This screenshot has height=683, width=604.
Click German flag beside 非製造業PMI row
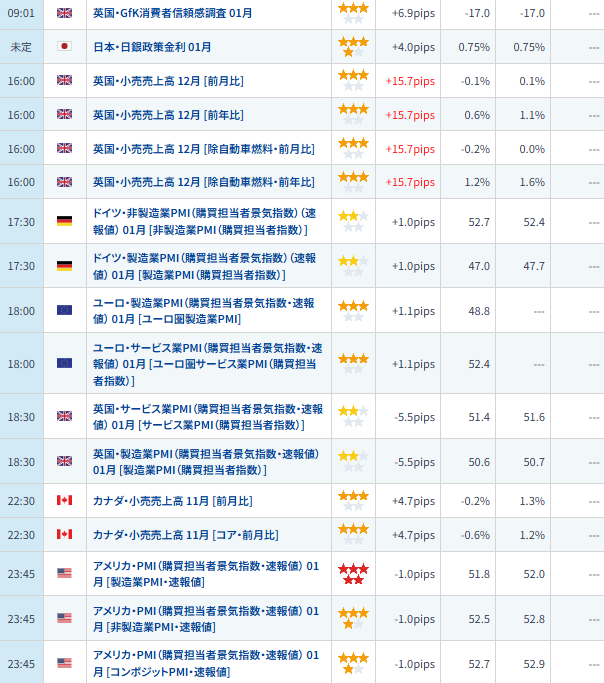click(64, 221)
